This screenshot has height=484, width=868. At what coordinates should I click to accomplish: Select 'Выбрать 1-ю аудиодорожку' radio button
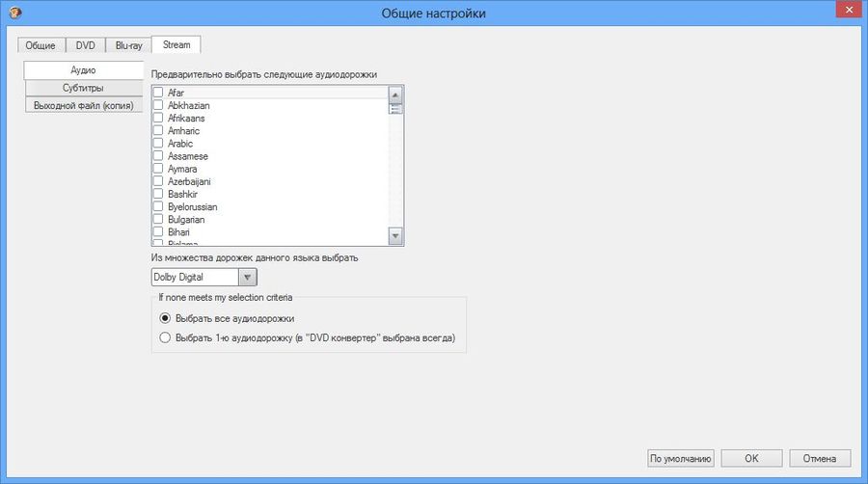(x=165, y=337)
